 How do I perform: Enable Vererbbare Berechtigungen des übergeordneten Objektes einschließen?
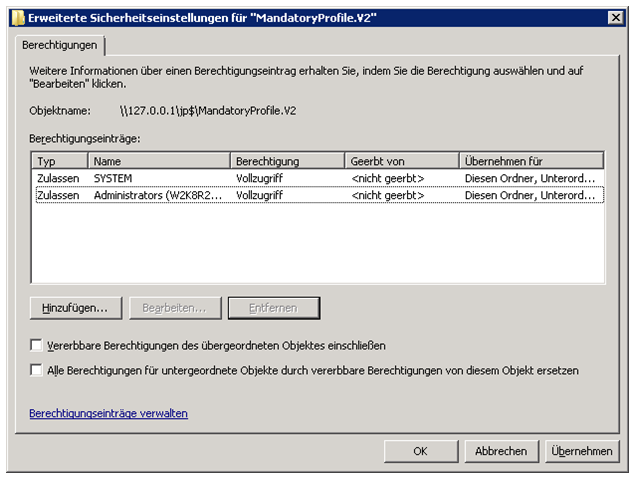[x=37, y=345]
